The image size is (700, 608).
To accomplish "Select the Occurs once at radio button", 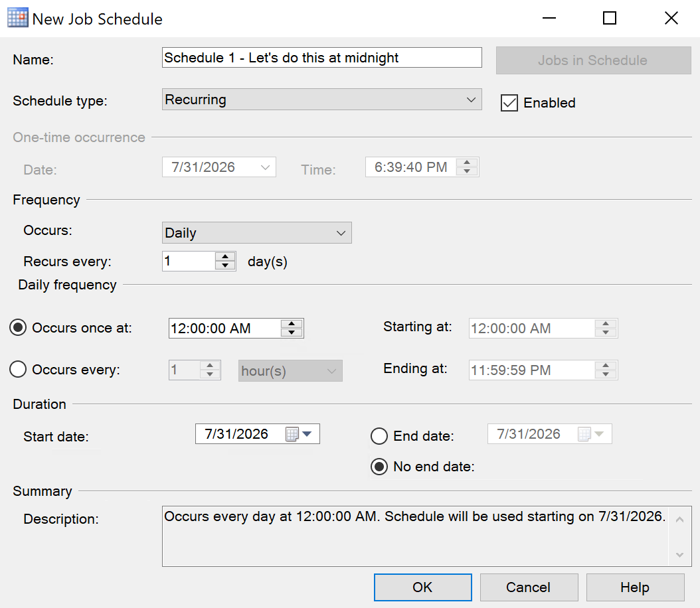I will (x=18, y=328).
